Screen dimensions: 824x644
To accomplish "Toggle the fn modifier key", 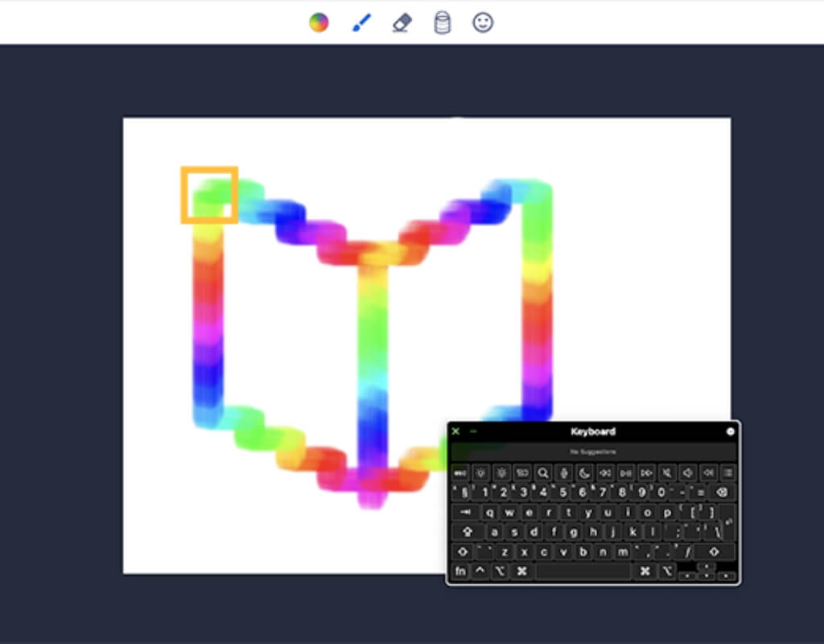I will click(459, 572).
